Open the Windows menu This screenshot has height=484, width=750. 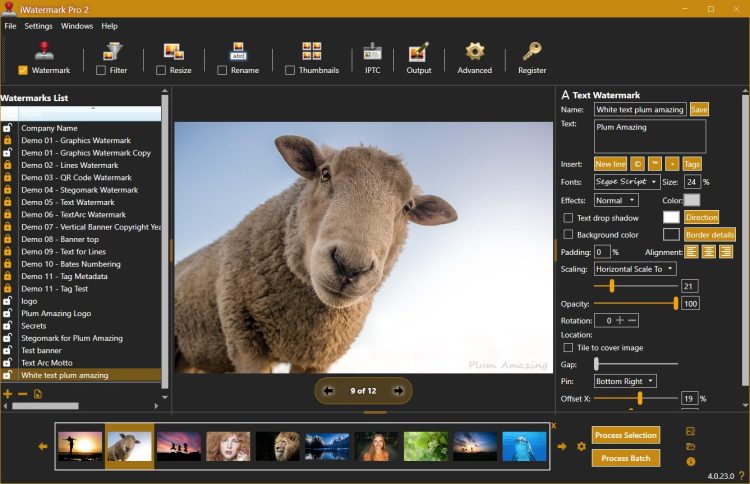click(77, 26)
